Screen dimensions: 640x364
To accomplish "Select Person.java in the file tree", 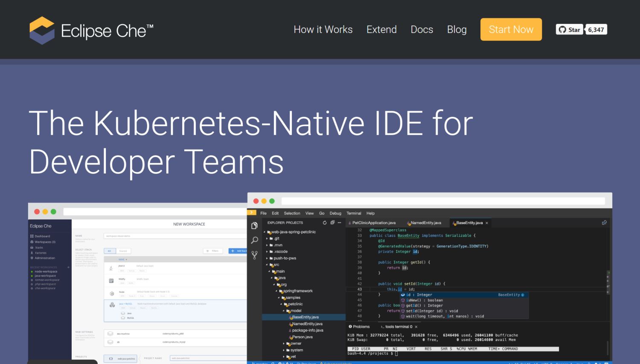I will pyautogui.click(x=302, y=337).
